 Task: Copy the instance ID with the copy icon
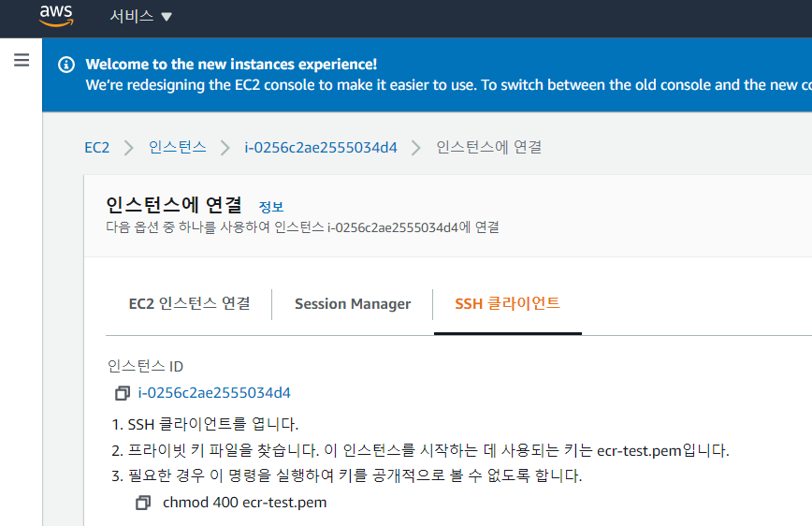[x=122, y=393]
